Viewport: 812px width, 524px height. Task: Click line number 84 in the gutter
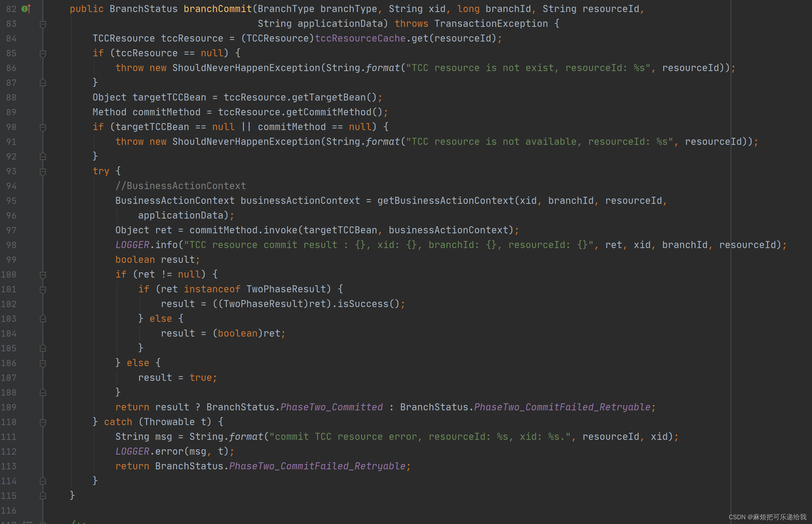coord(11,39)
